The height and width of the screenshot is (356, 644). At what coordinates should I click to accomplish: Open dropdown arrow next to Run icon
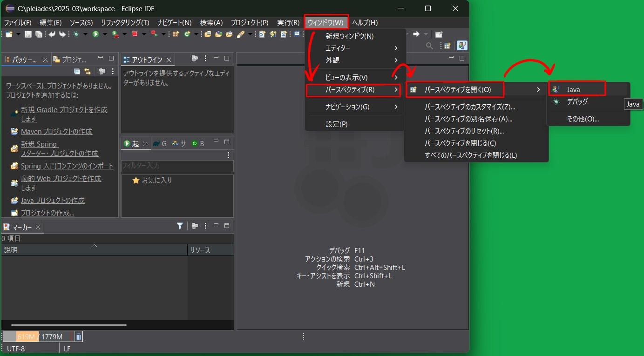(105, 34)
